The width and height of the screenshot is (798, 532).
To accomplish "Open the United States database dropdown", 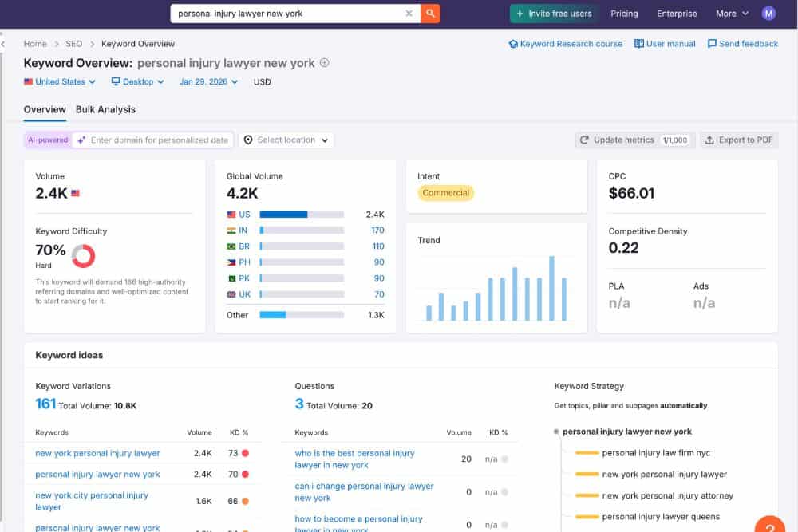I will (x=59, y=81).
